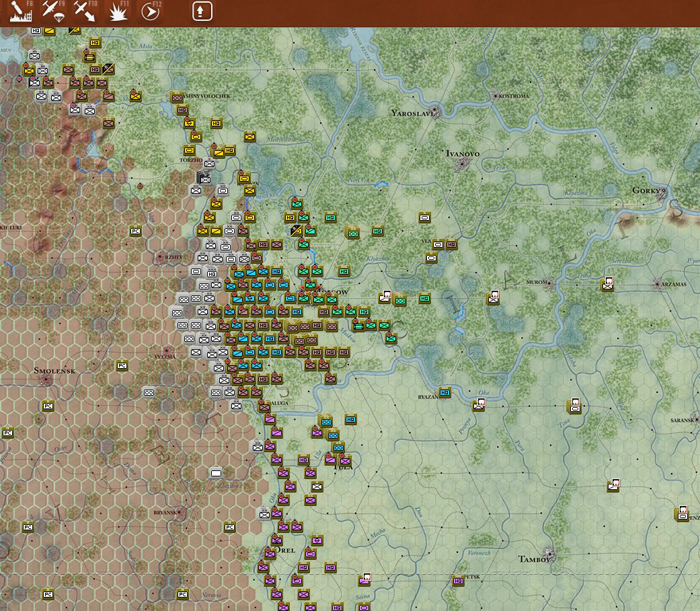
Task: Select the railed purple unit west of Lipetsk
Action: (x=365, y=580)
